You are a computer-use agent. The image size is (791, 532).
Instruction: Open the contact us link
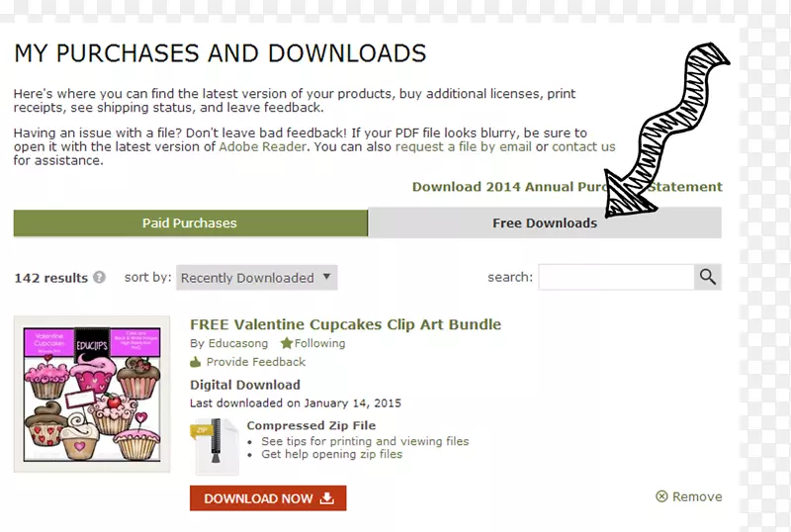point(583,146)
